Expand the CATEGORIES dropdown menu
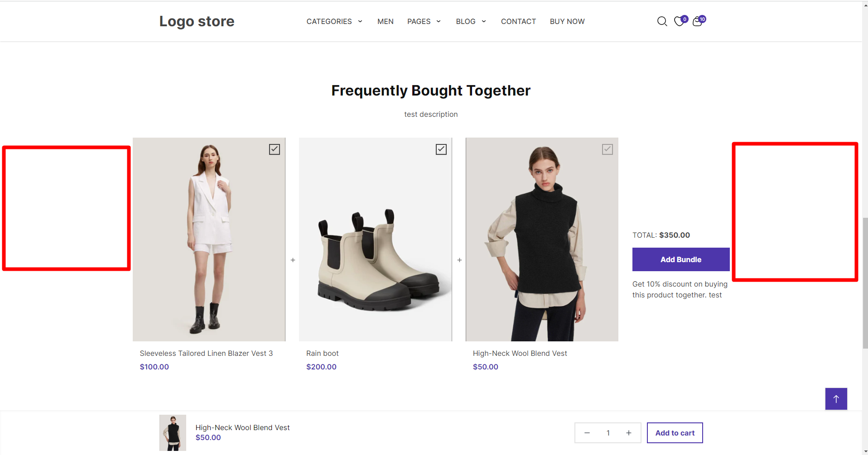Image resolution: width=868 pixels, height=455 pixels. [x=334, y=21]
